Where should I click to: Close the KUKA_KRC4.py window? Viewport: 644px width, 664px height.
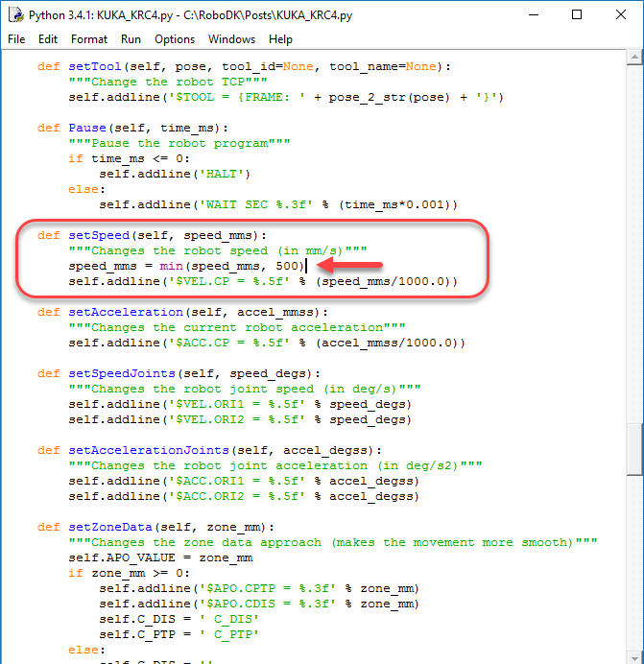pos(620,15)
